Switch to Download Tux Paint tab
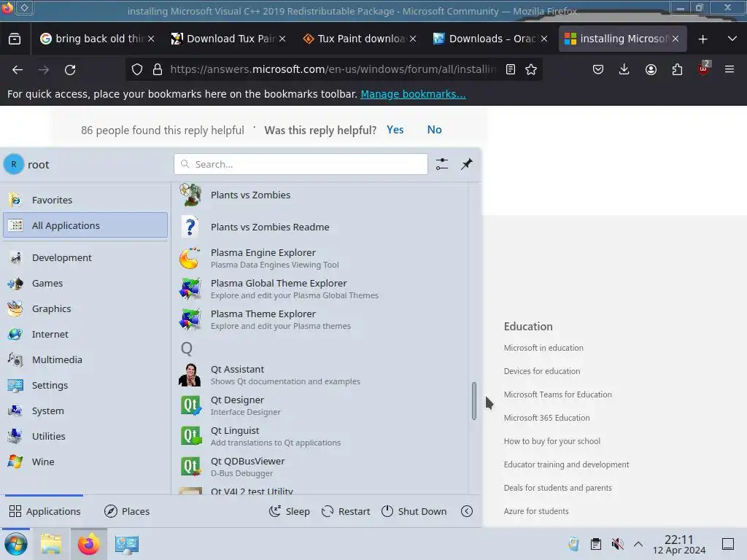 (228, 39)
